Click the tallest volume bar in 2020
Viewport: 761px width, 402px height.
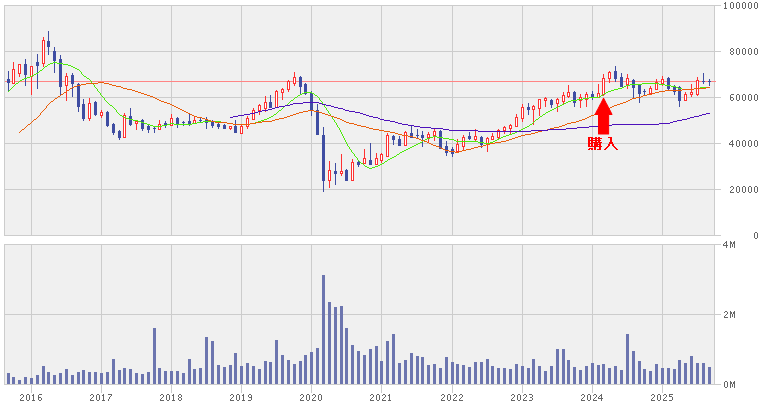pos(323,330)
